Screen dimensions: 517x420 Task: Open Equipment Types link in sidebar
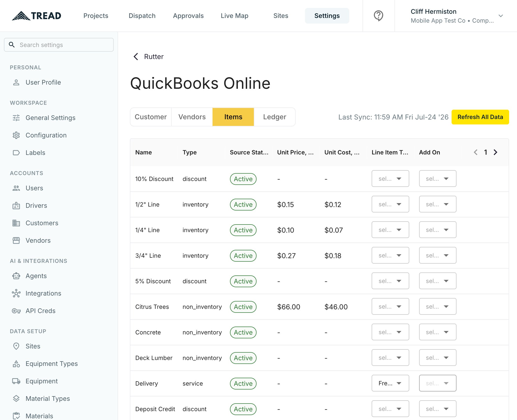tap(52, 364)
